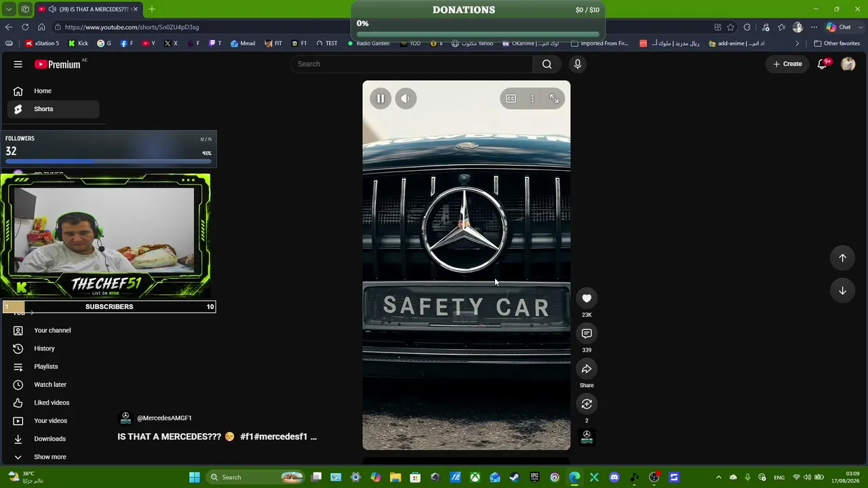Show more bookmarks with the chevron
The width and height of the screenshot is (868, 488).
click(797, 43)
